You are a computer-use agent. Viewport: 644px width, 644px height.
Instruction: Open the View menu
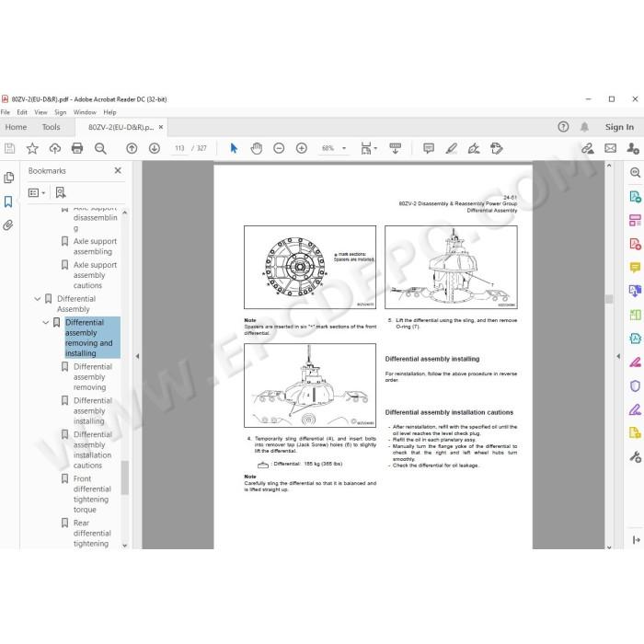[40, 112]
